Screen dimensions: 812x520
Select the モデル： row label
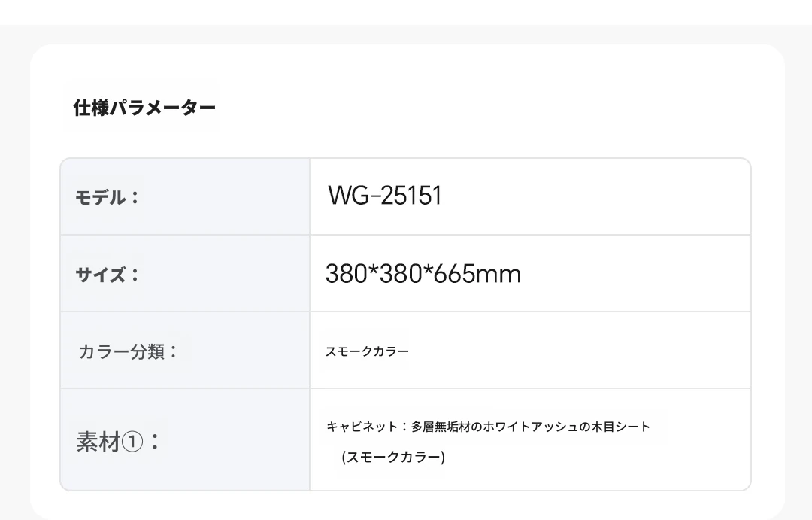pos(108,198)
